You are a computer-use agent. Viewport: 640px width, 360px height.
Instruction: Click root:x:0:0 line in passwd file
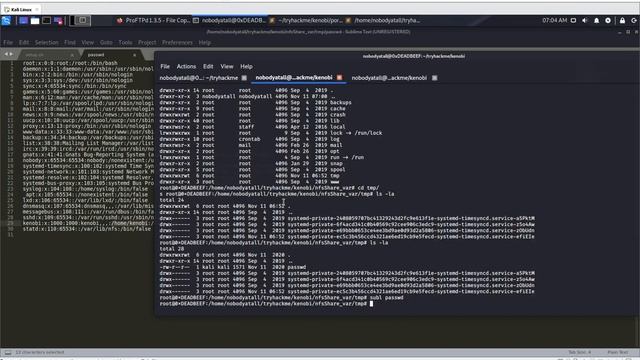[70, 63]
